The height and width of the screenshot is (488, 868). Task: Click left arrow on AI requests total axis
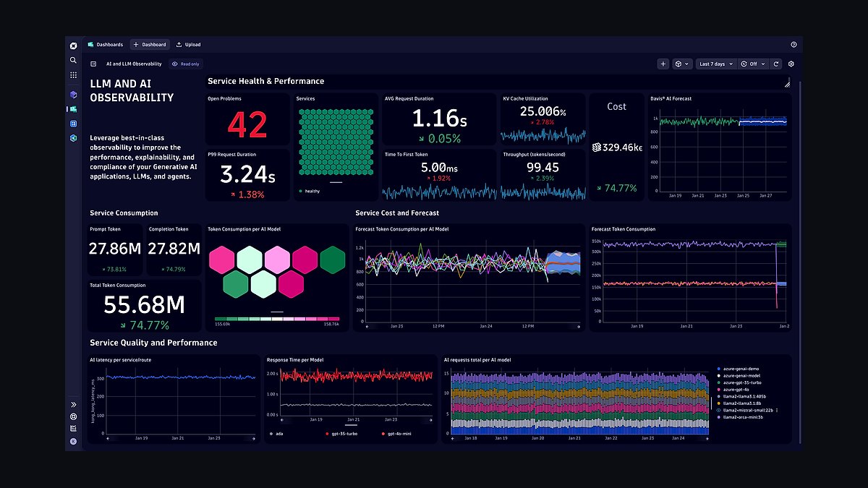coord(454,438)
